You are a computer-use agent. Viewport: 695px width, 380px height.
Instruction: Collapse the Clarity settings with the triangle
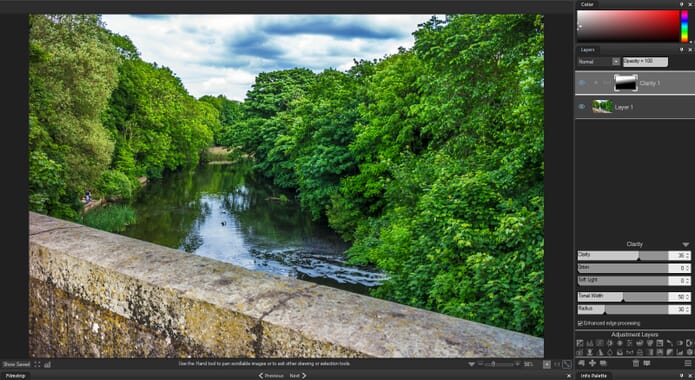686,245
